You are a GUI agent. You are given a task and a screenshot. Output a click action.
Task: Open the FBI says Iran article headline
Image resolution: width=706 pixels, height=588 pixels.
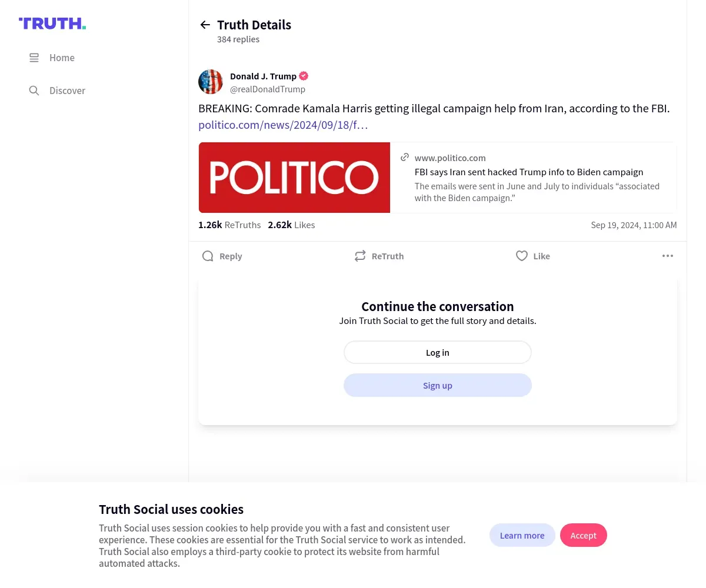pyautogui.click(x=528, y=172)
